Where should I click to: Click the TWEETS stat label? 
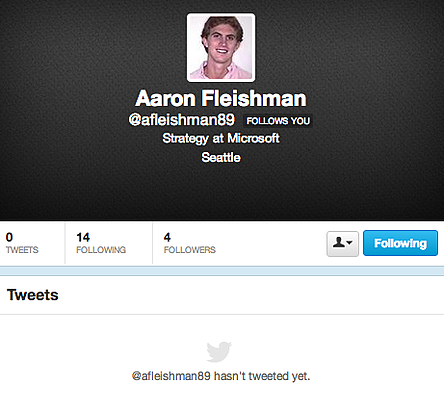22,250
